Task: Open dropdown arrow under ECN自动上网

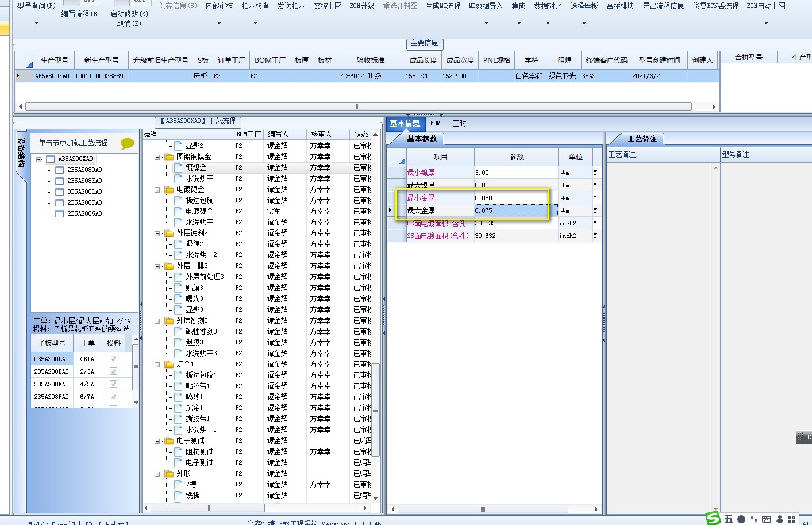Action: click(766, 24)
